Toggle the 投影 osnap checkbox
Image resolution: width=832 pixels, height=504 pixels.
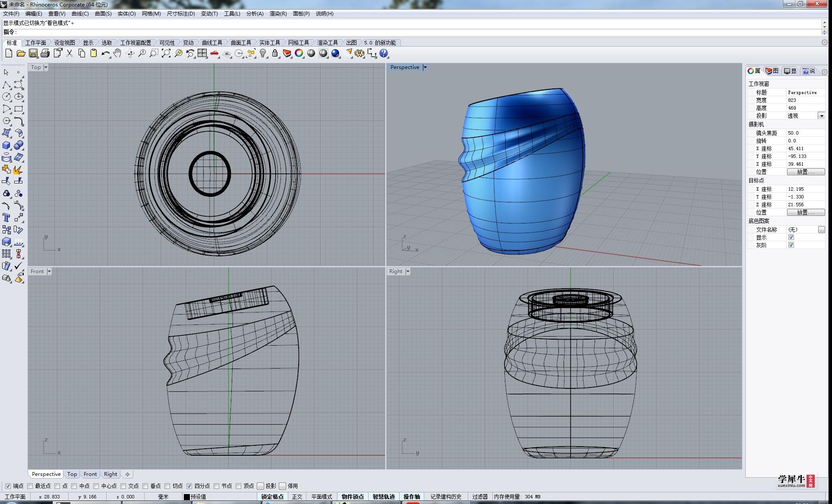click(x=260, y=486)
